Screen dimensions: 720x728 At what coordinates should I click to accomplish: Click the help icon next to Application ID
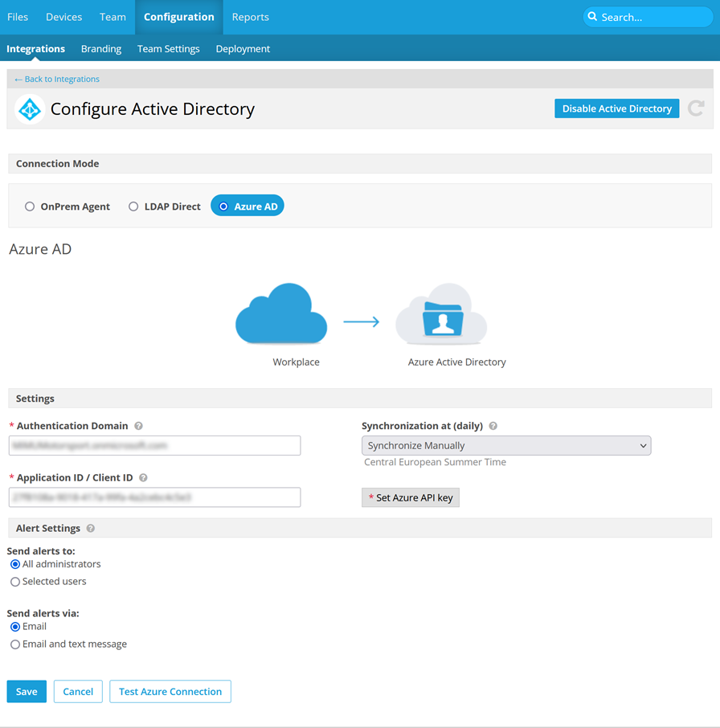click(143, 477)
